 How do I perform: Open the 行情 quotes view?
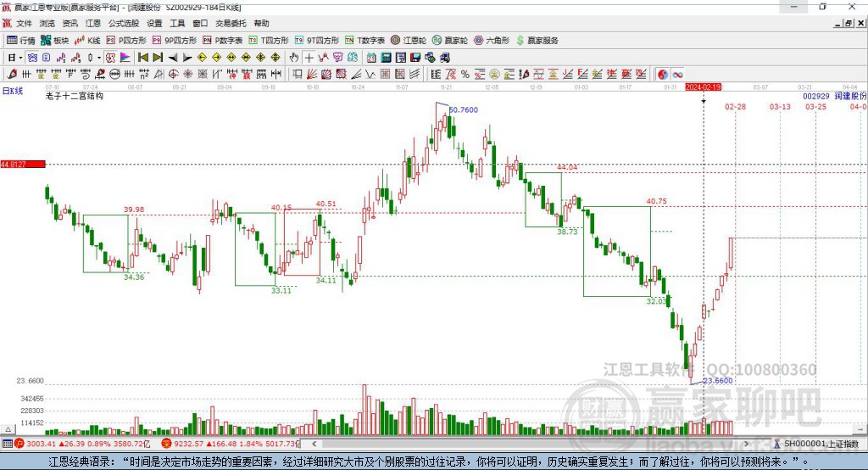(20, 41)
